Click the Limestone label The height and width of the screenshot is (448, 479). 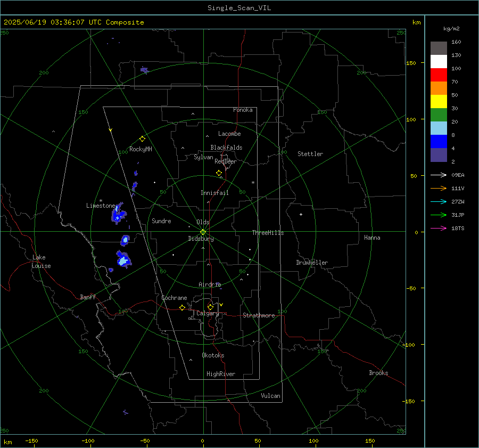(101, 206)
